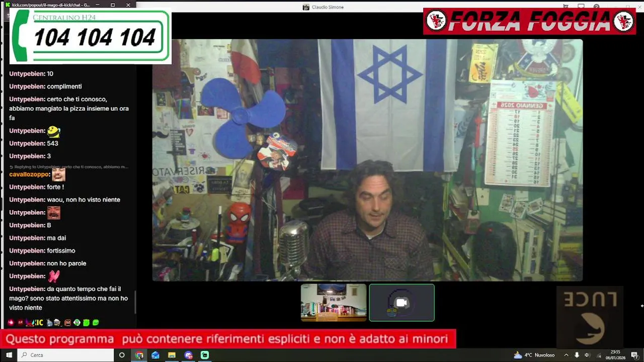This screenshot has height=362, width=644.
Task: Open the green Streamlabs taskbar icon
Action: 205,355
